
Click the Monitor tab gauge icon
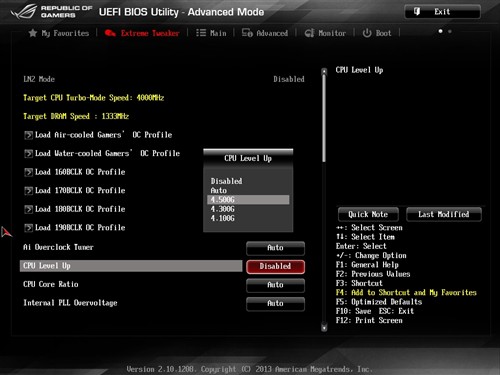(309, 33)
